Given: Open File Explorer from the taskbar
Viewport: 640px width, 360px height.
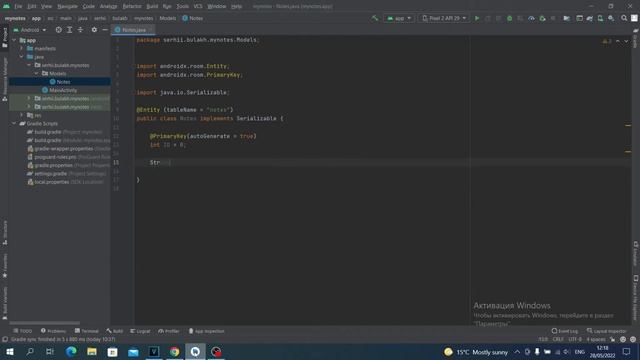Looking at the screenshot, I should click(92, 351).
